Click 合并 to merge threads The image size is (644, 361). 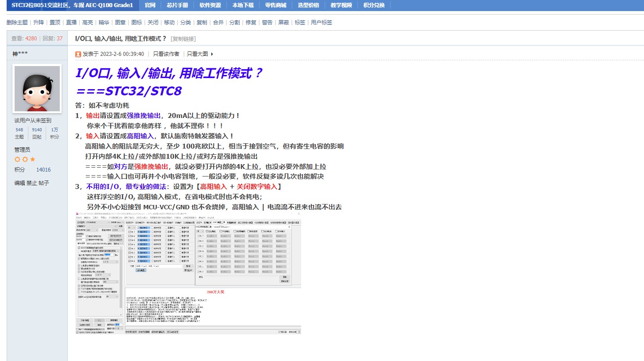pos(218,22)
